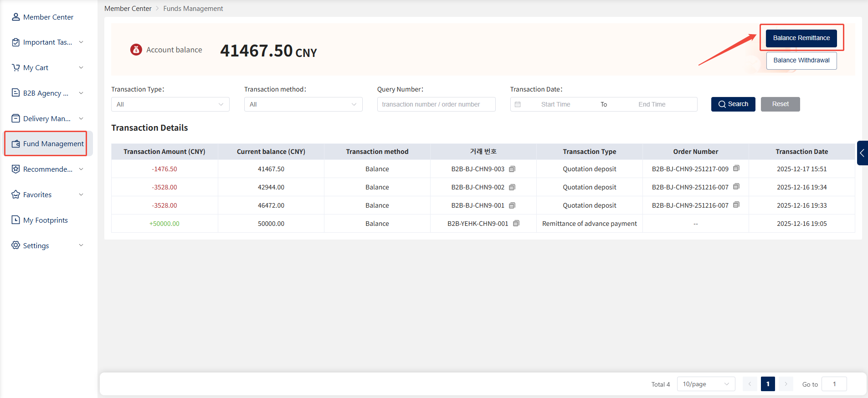Click the Transaction Amount (CNY) column header
This screenshot has height=398, width=868.
[164, 152]
